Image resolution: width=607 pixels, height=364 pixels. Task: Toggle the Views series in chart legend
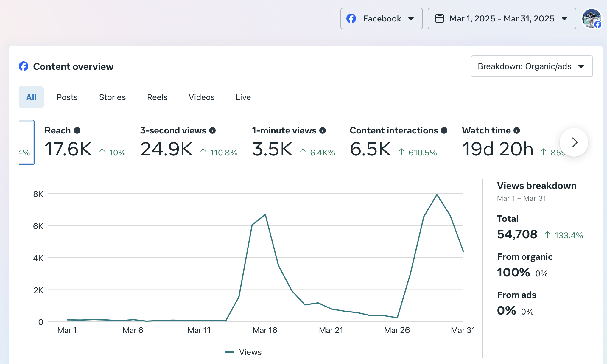click(243, 352)
